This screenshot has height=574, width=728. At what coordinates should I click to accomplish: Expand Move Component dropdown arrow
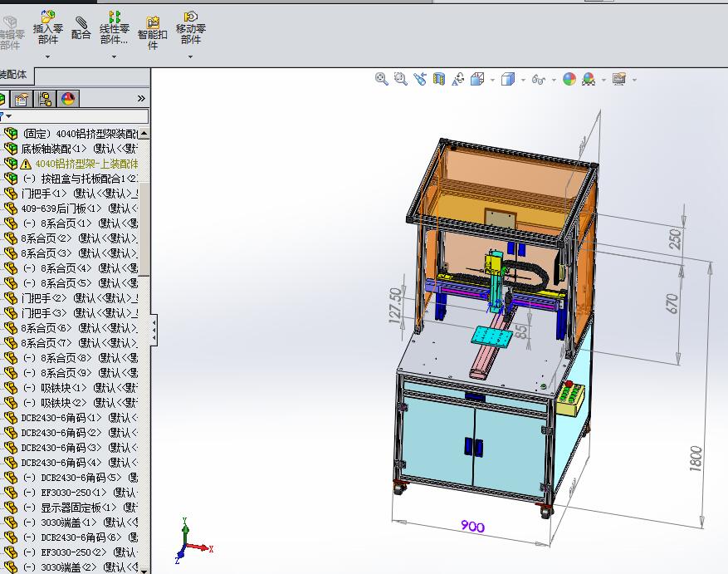point(190,56)
